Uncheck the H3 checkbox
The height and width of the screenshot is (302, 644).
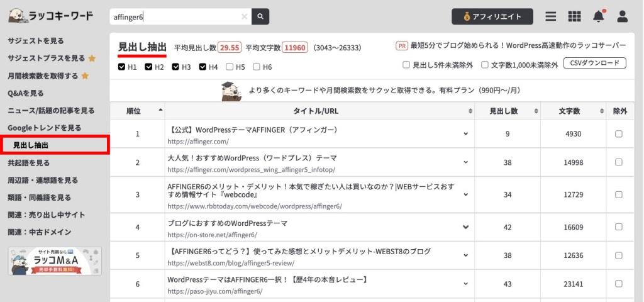coord(176,67)
